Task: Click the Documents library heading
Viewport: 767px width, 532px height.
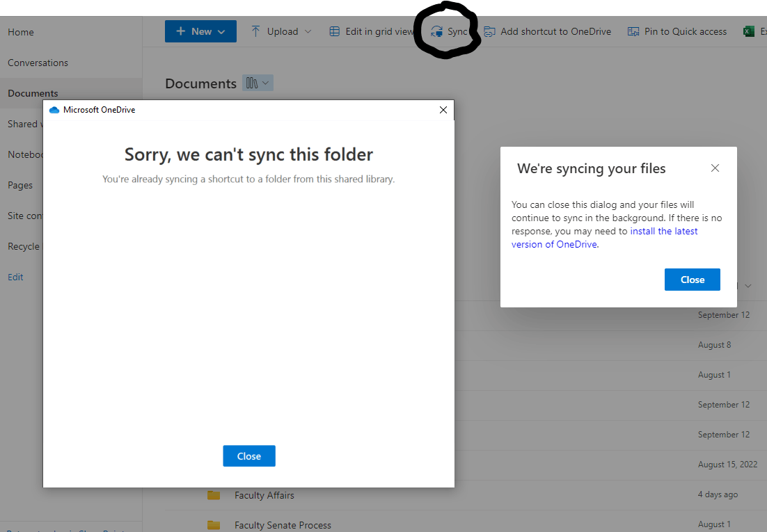Action: (200, 83)
